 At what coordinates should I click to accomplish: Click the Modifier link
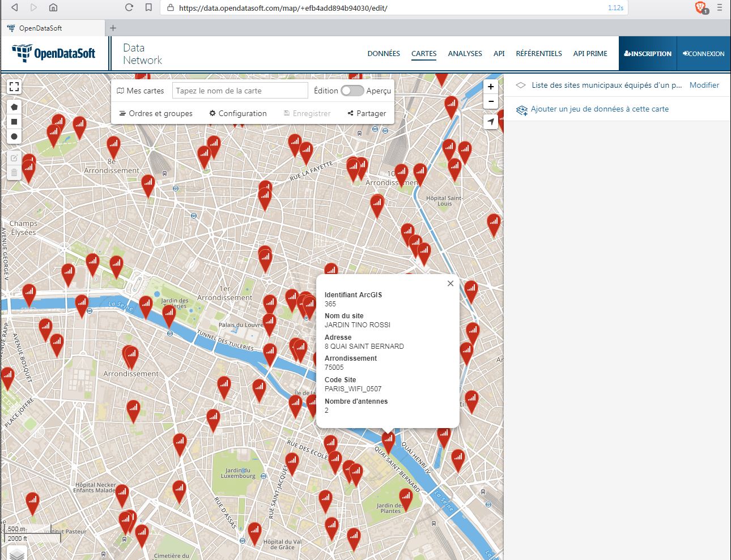(704, 85)
